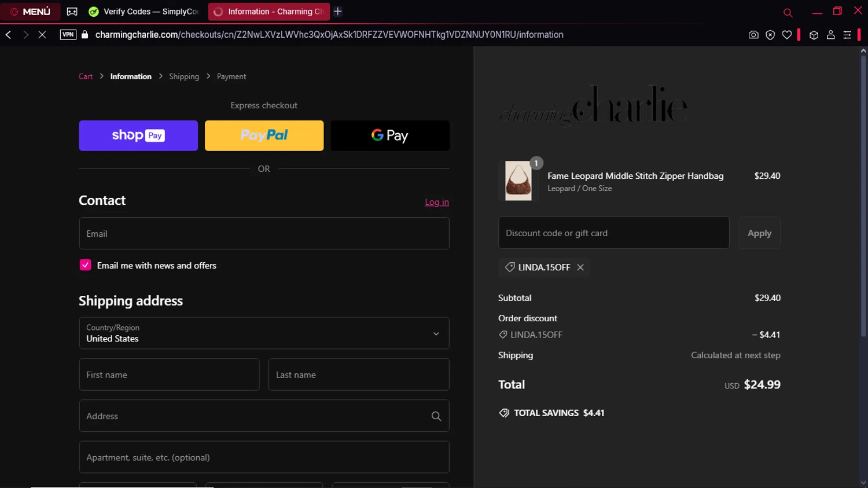The image size is (868, 488).
Task: Open the extensions cube icon
Action: tap(814, 35)
